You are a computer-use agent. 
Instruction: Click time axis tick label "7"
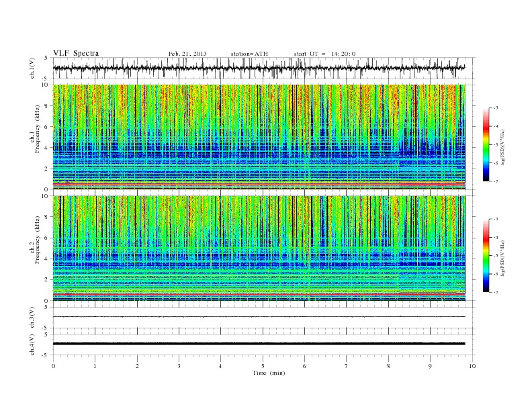347,366
